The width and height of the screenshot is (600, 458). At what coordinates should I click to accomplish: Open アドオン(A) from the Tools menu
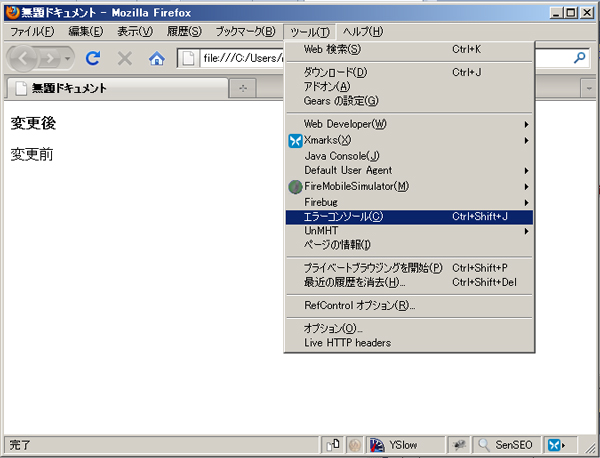pos(409,86)
